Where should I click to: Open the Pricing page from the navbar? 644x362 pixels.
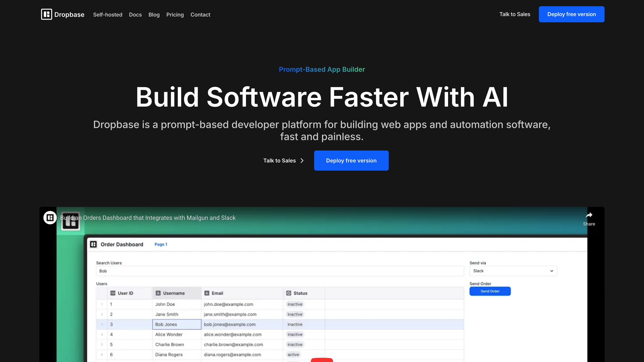click(175, 15)
